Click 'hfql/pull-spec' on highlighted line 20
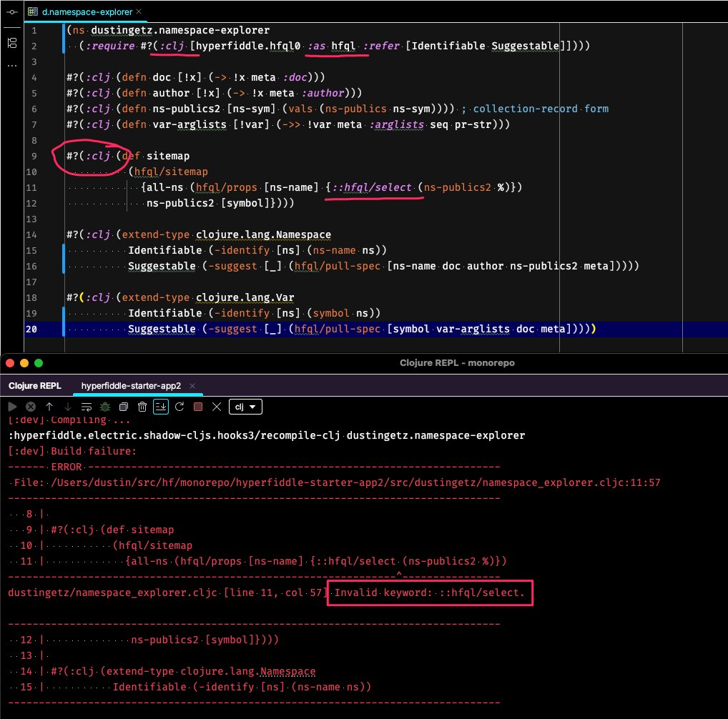728x719 pixels. [x=337, y=329]
